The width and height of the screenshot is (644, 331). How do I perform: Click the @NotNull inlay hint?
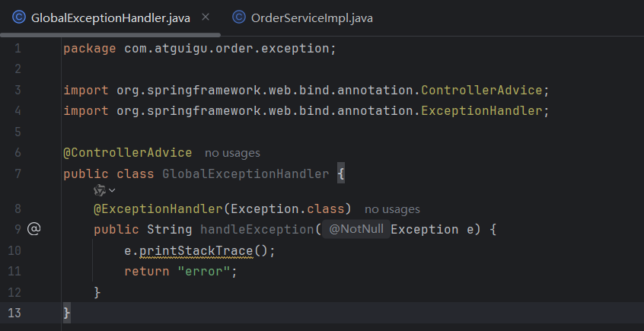[356, 229]
